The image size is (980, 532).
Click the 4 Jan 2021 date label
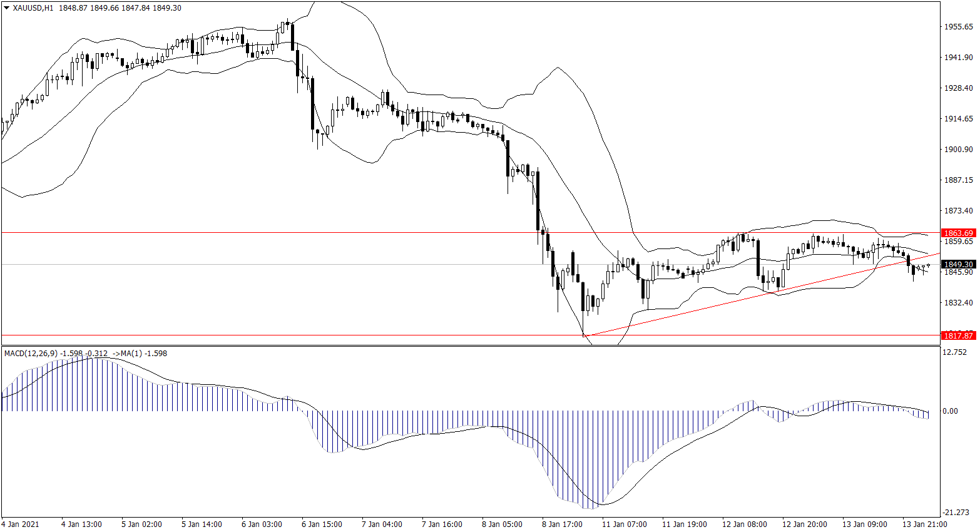click(x=21, y=524)
